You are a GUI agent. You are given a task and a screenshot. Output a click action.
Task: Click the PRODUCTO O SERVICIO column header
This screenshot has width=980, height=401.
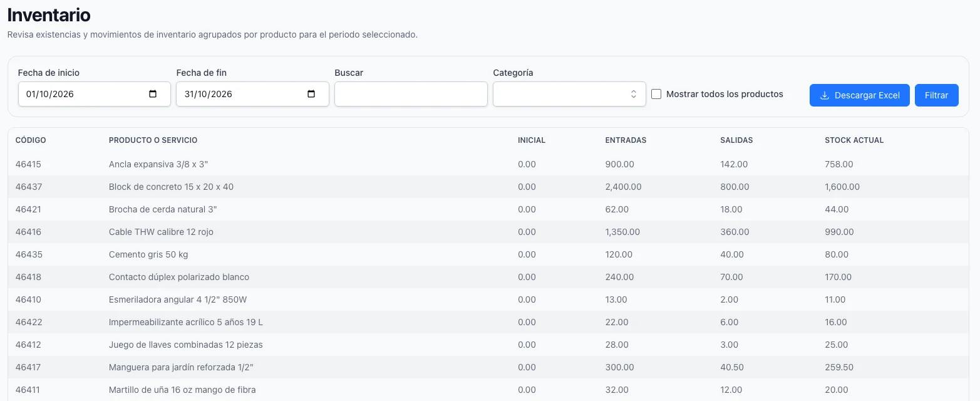(x=153, y=140)
